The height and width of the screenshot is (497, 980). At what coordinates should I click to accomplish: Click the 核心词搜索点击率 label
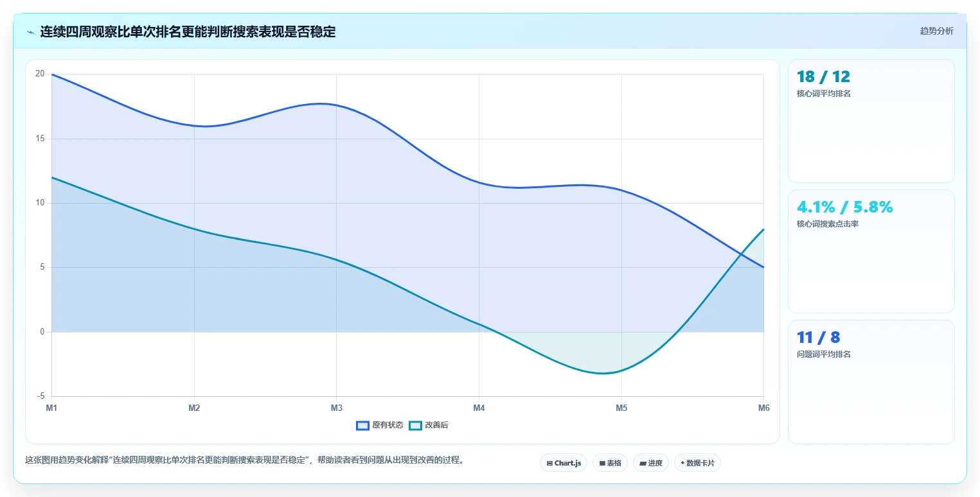[828, 224]
